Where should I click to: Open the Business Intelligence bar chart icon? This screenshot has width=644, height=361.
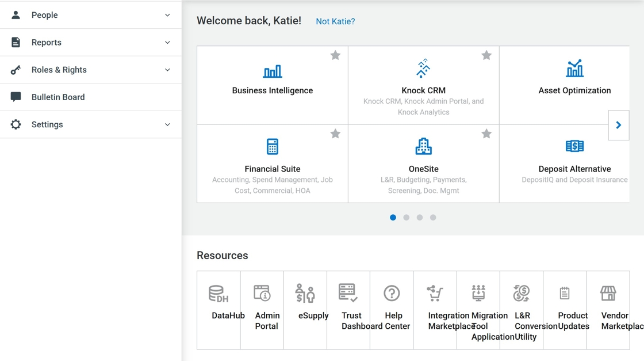273,71
